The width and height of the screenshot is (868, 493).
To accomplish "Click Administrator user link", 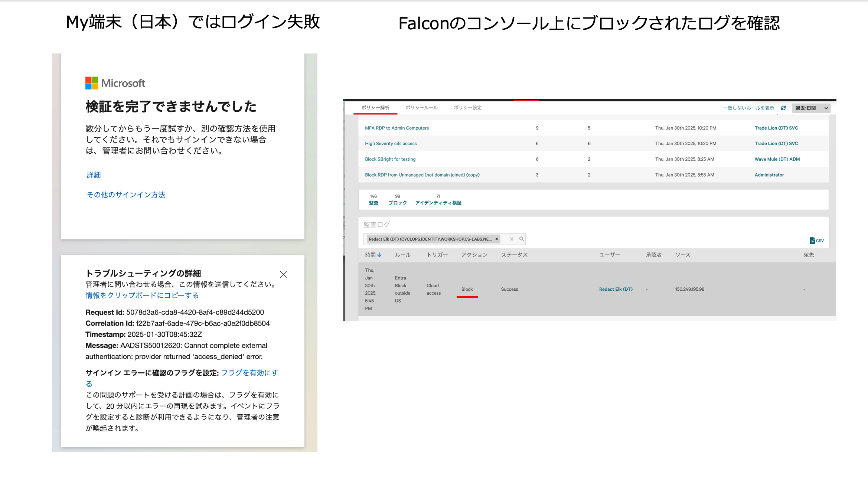I will click(x=769, y=175).
